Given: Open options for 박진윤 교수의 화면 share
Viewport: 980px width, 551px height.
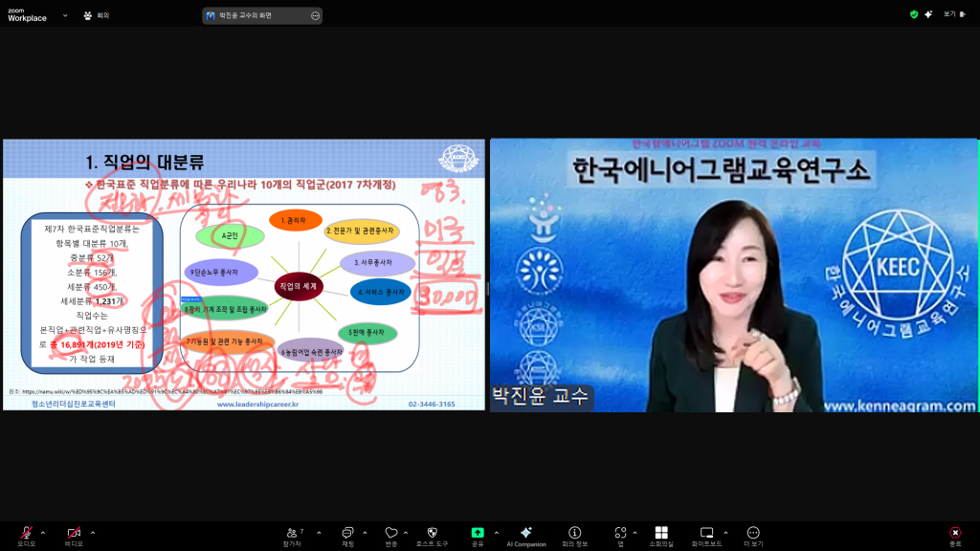Looking at the screenshot, I should point(315,15).
